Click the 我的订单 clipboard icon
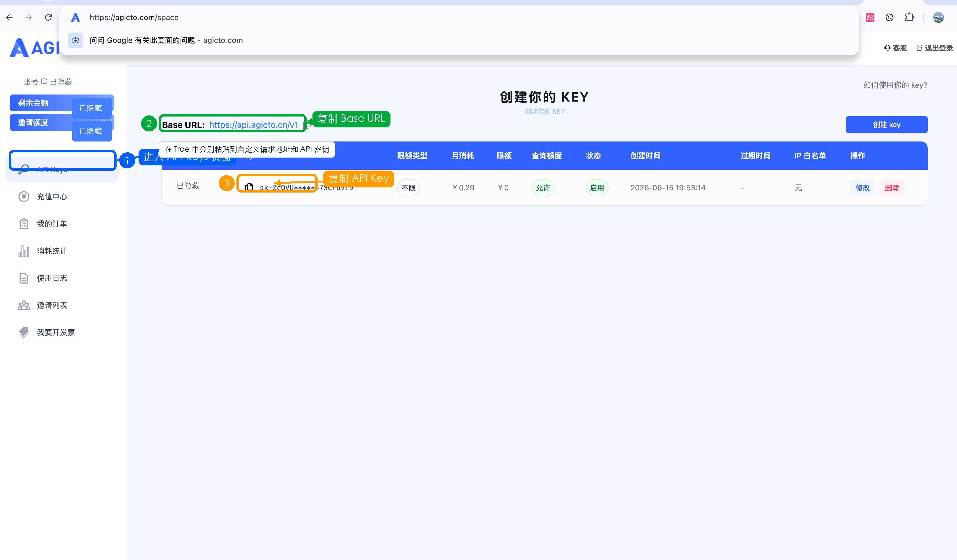957x560 pixels. tap(24, 224)
